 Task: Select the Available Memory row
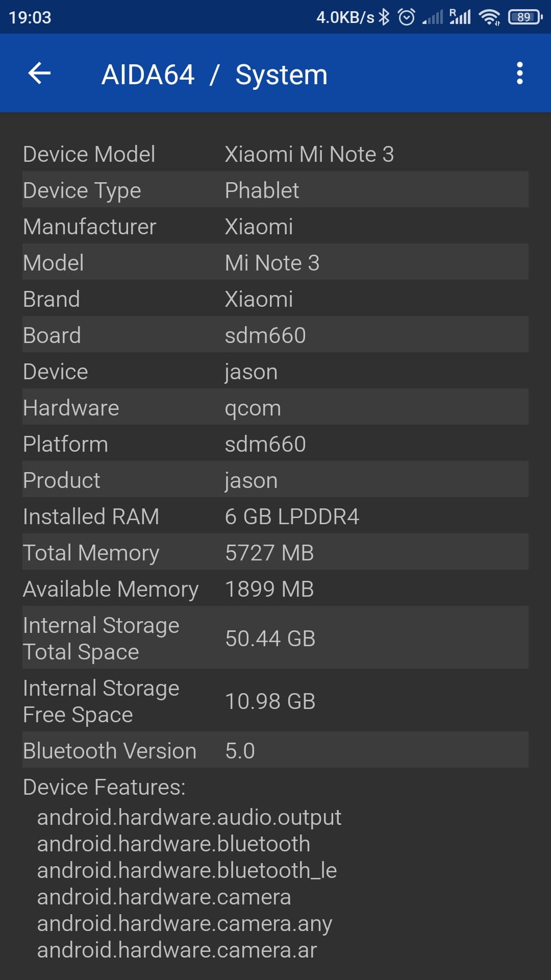click(204, 589)
